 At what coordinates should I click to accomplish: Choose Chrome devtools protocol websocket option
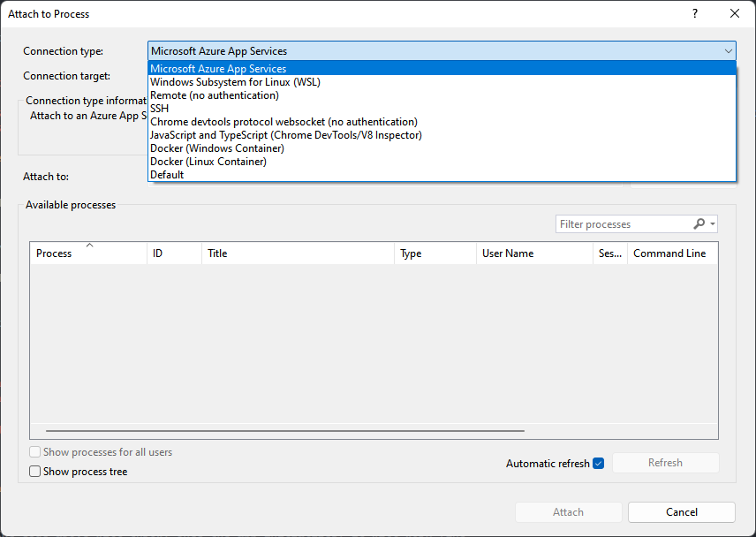(442, 122)
